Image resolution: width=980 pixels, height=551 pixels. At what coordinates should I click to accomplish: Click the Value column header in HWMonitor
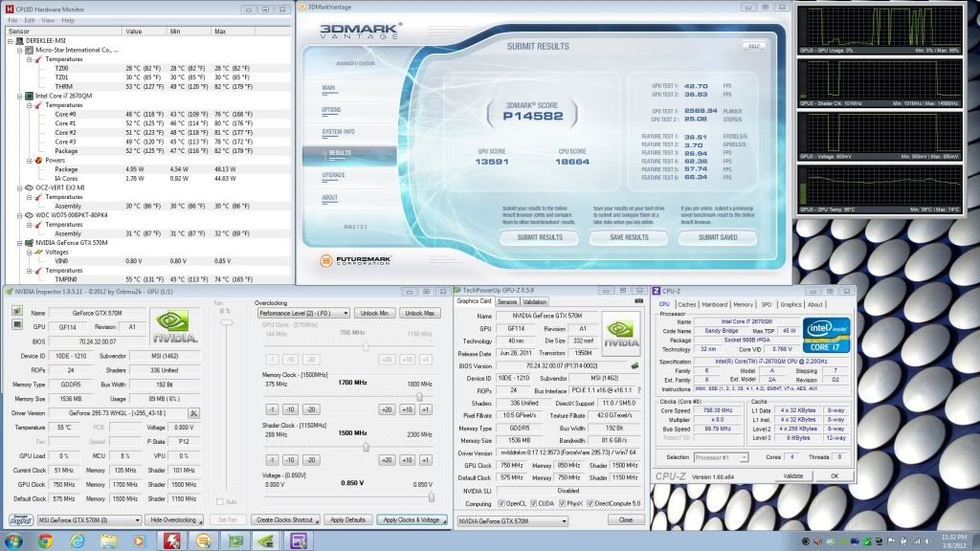pos(145,32)
